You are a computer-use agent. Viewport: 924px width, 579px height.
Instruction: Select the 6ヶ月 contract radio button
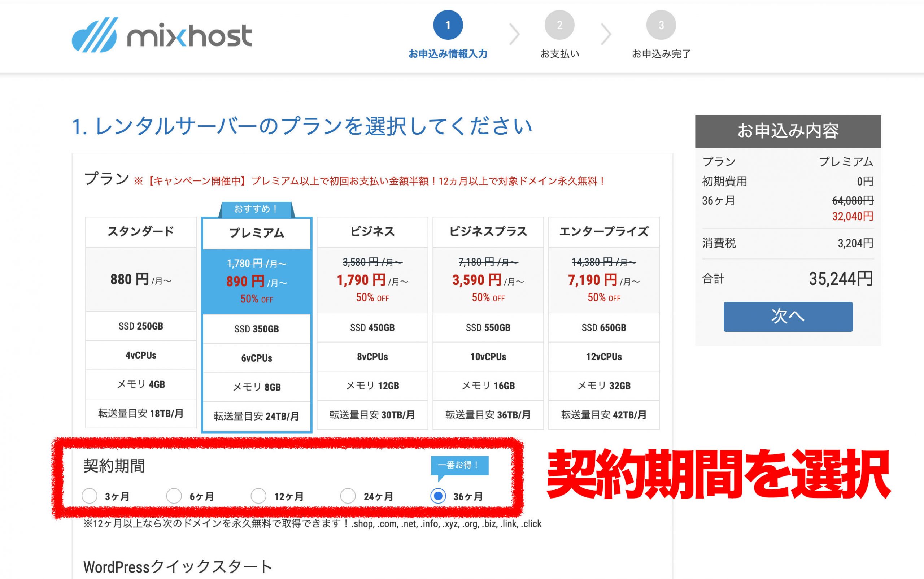(x=174, y=496)
